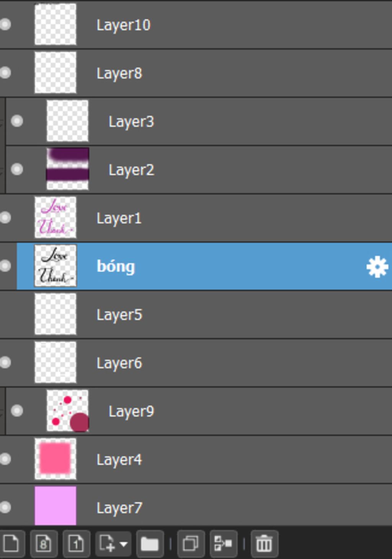This screenshot has height=559, width=392.
Task: Select the Layer6 layer
Action: (x=119, y=363)
